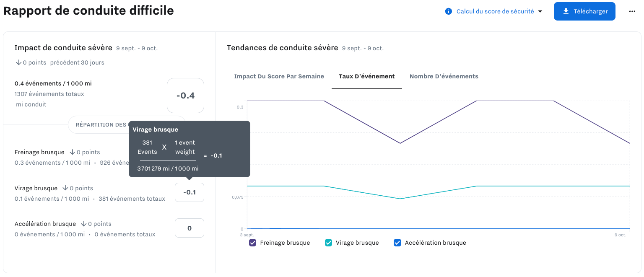Open the three-dot more options menu
644x277 pixels.
click(x=632, y=11)
